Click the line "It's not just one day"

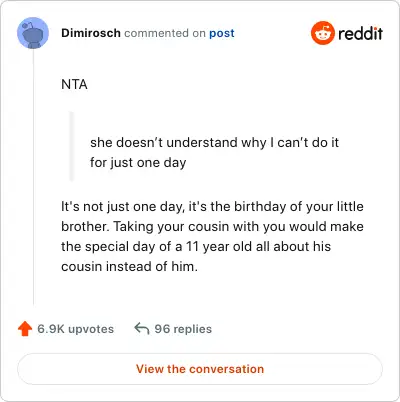[x=122, y=207]
